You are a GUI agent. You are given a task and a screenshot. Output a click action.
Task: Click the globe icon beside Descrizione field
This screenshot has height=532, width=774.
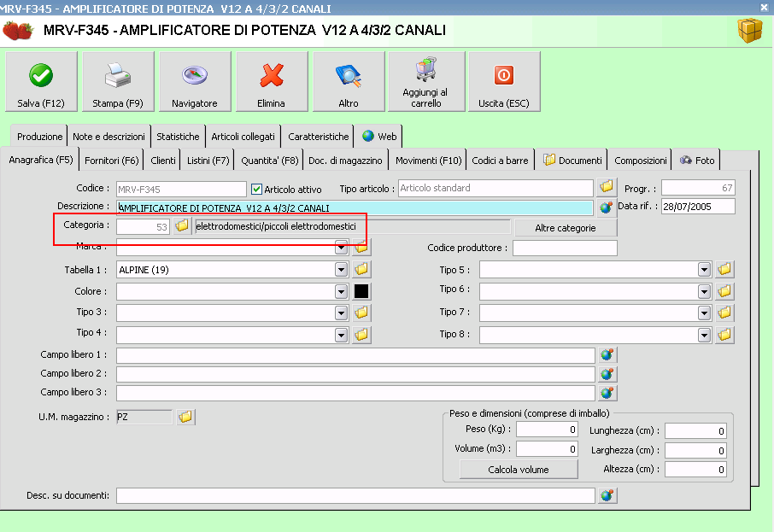607,208
